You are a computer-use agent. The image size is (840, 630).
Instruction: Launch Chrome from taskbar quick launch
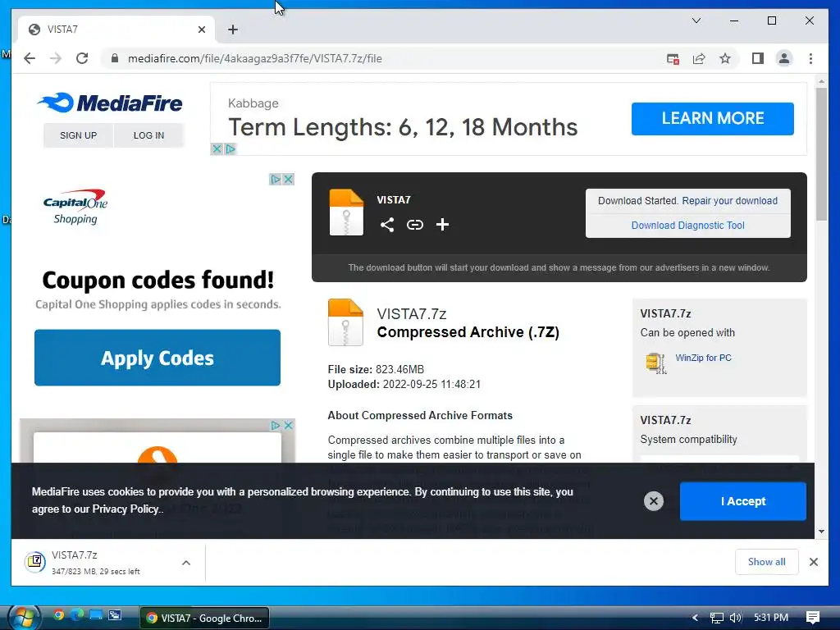click(58, 614)
